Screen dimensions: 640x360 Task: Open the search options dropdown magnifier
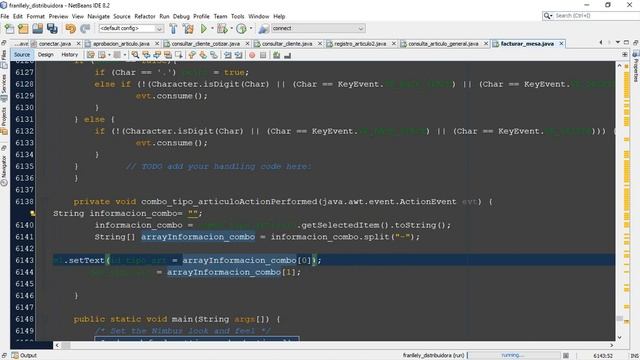tap(548, 16)
